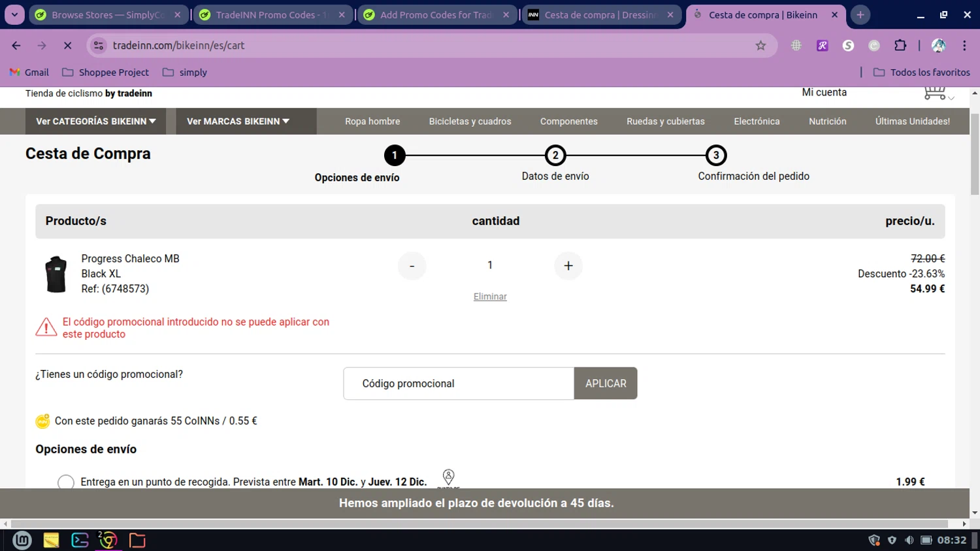
Task: Open Mi cuenta account link
Action: (824, 92)
